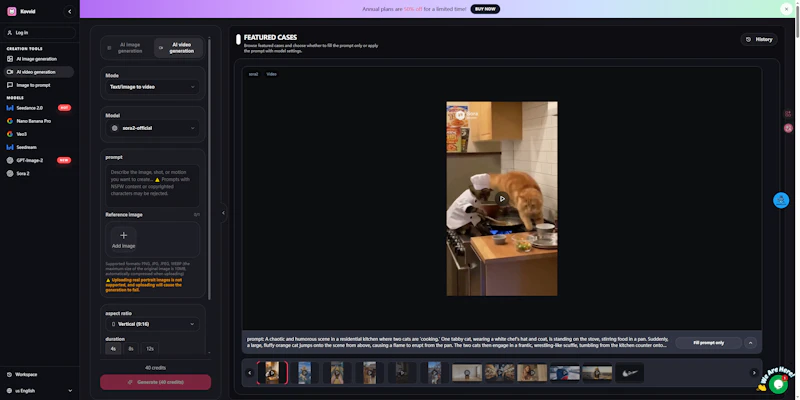Collapse the settings panel with the side arrow
This screenshot has width=800, height=400.
(x=223, y=213)
